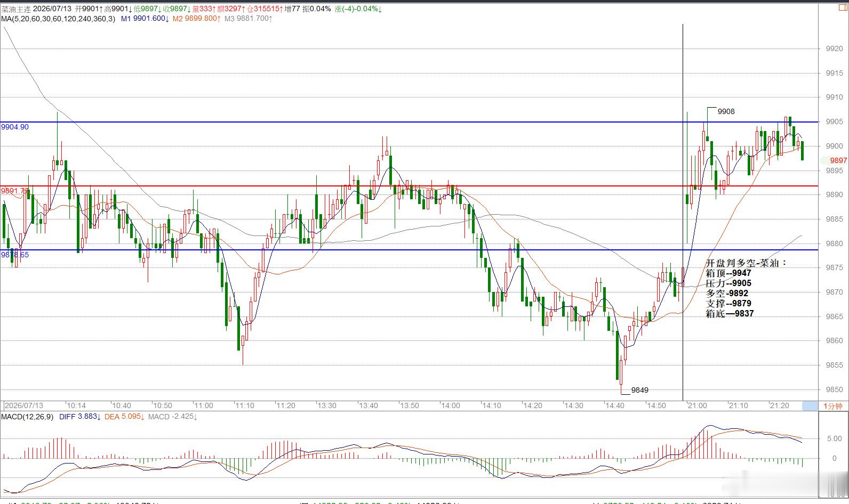The image size is (849, 504).
Task: Select the blue 9904.90 horizontal line label
Action: pos(15,127)
